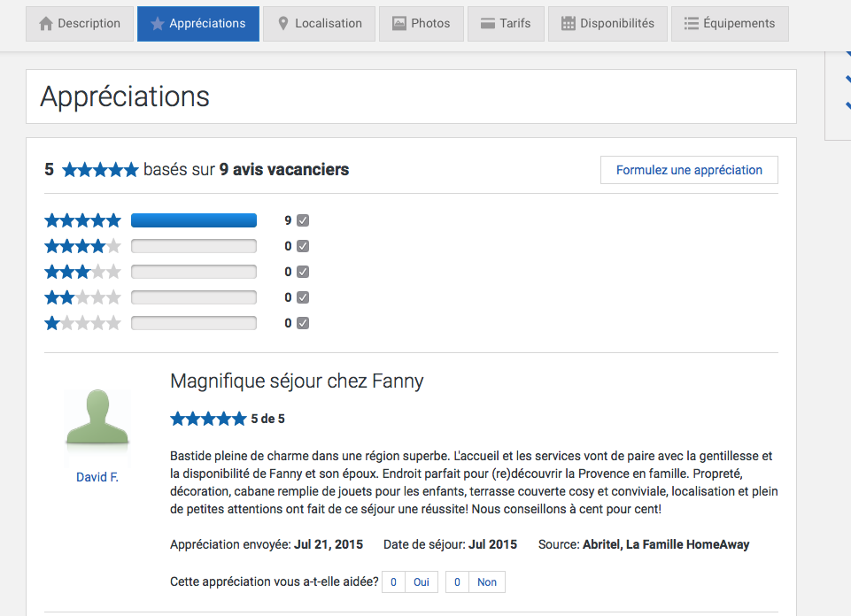The height and width of the screenshot is (616, 851).
Task: Click the star icon on Appréciations tab
Action: pyautogui.click(x=158, y=24)
